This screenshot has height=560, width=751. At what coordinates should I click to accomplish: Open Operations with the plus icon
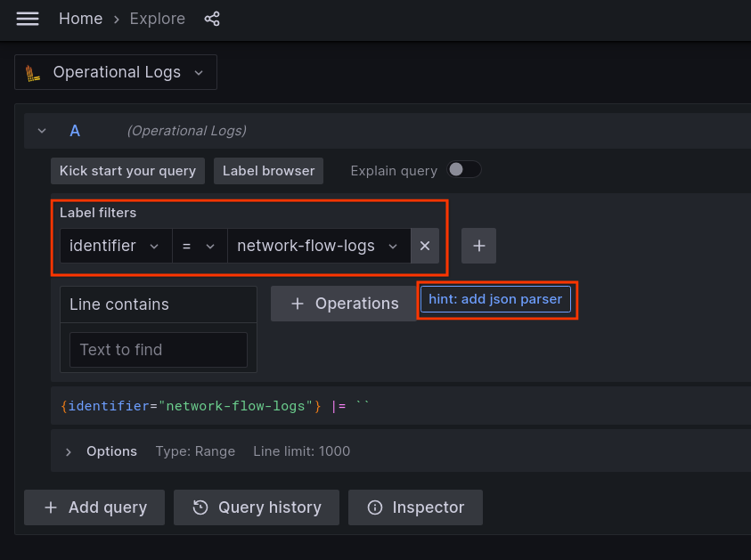tap(342, 304)
